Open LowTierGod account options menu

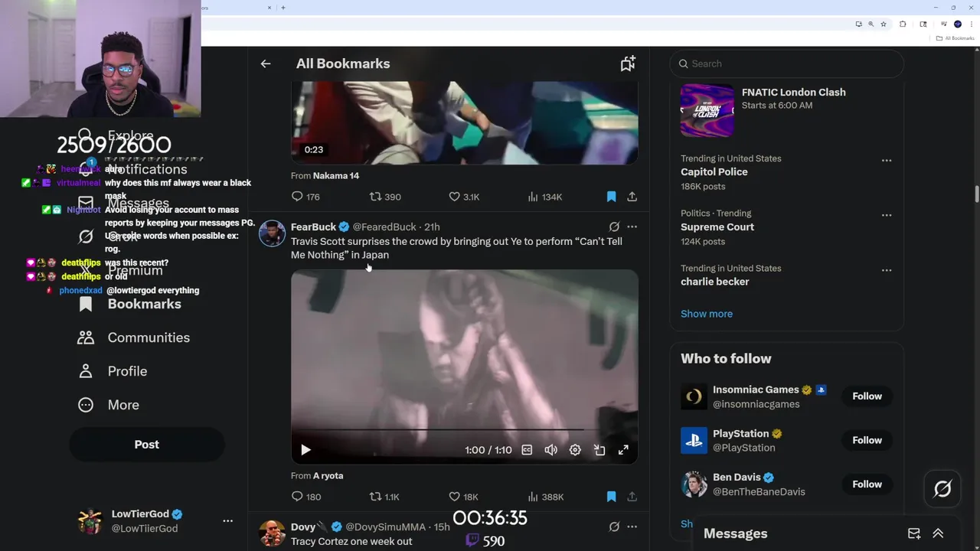(227, 520)
